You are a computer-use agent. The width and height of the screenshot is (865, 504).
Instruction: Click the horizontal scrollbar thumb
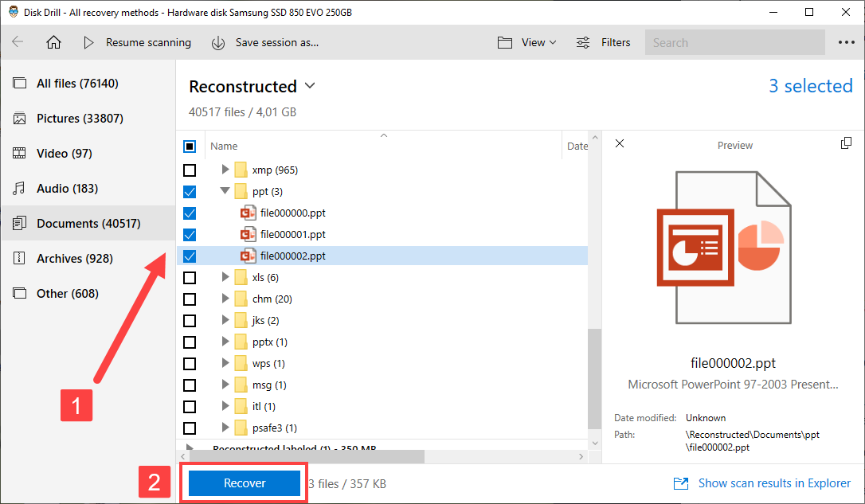coord(307,456)
